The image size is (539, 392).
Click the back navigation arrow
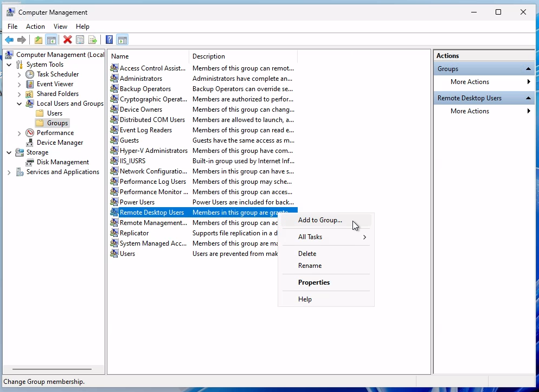[9, 40]
